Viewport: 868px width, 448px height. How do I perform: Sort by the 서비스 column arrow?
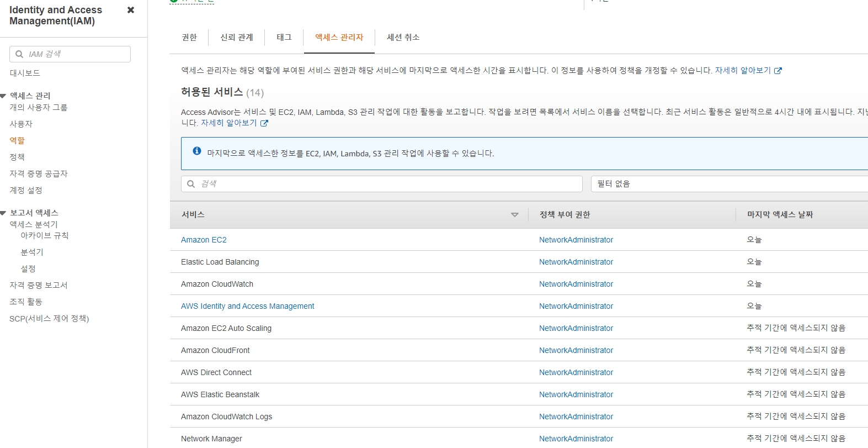(x=515, y=215)
